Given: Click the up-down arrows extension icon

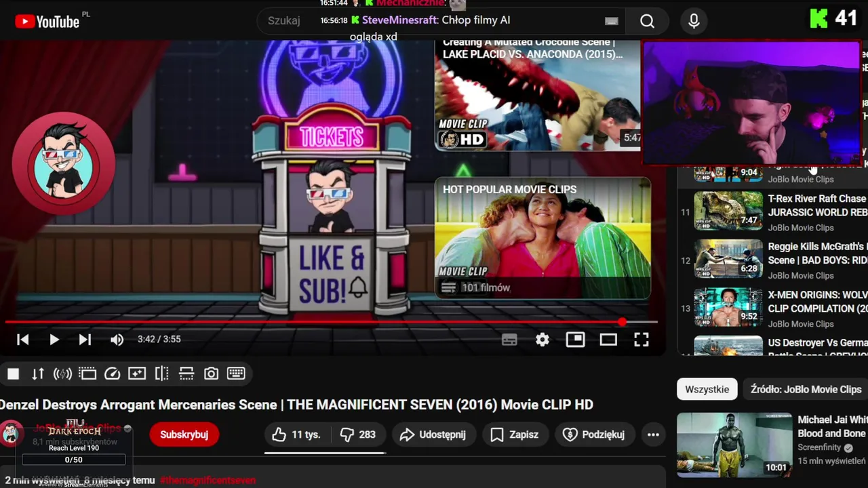Looking at the screenshot, I should pyautogui.click(x=38, y=373).
